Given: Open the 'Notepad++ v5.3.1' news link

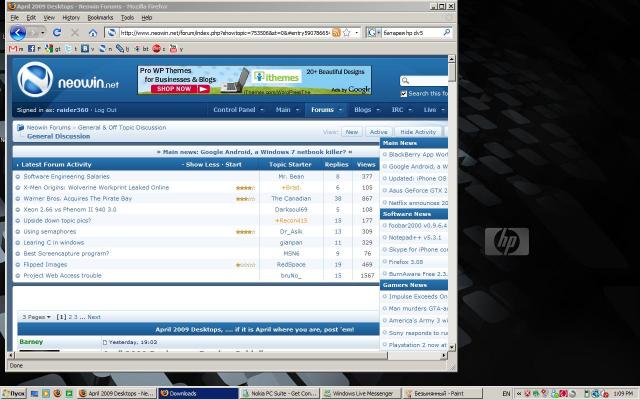Looking at the screenshot, I should 415,237.
